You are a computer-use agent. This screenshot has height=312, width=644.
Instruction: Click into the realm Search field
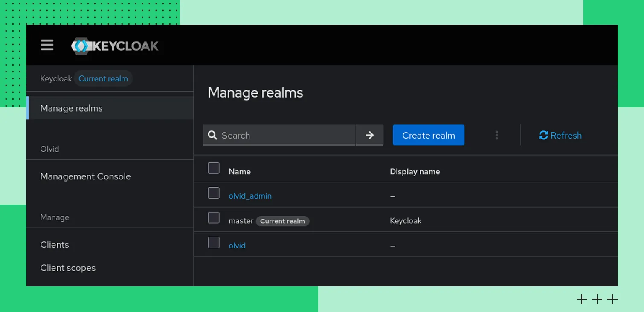pos(286,135)
